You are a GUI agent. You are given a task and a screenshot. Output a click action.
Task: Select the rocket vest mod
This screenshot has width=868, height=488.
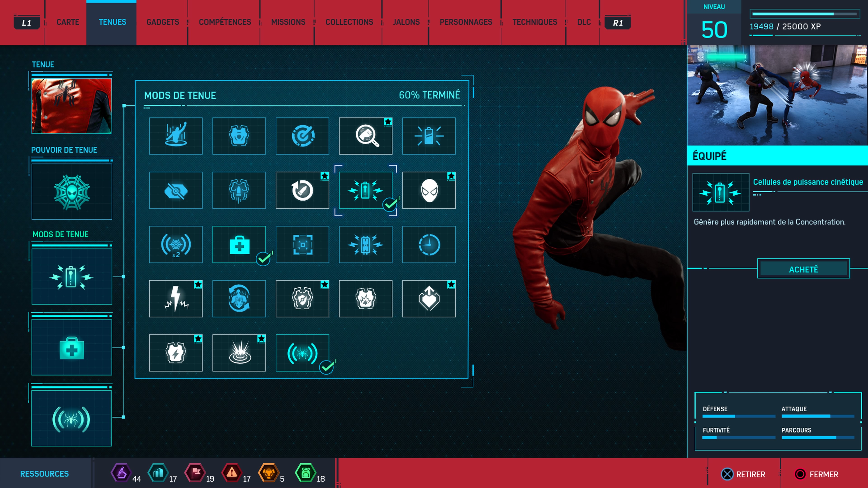click(239, 190)
